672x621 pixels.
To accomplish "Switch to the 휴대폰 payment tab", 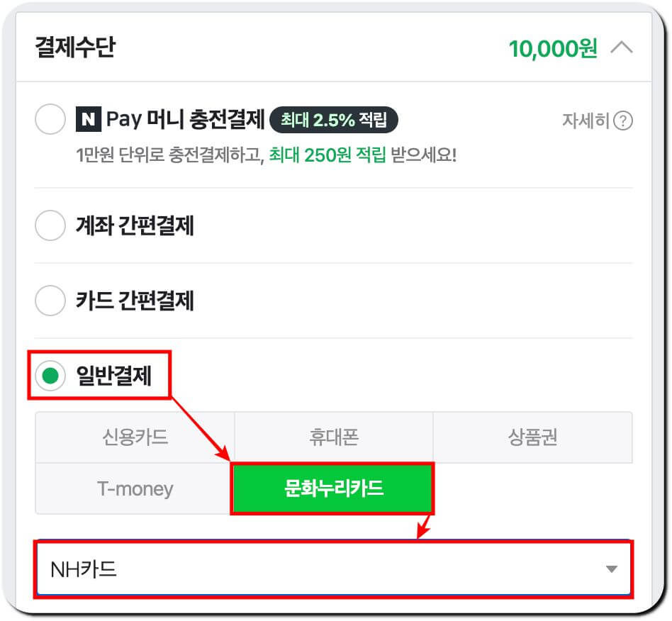I will point(332,437).
